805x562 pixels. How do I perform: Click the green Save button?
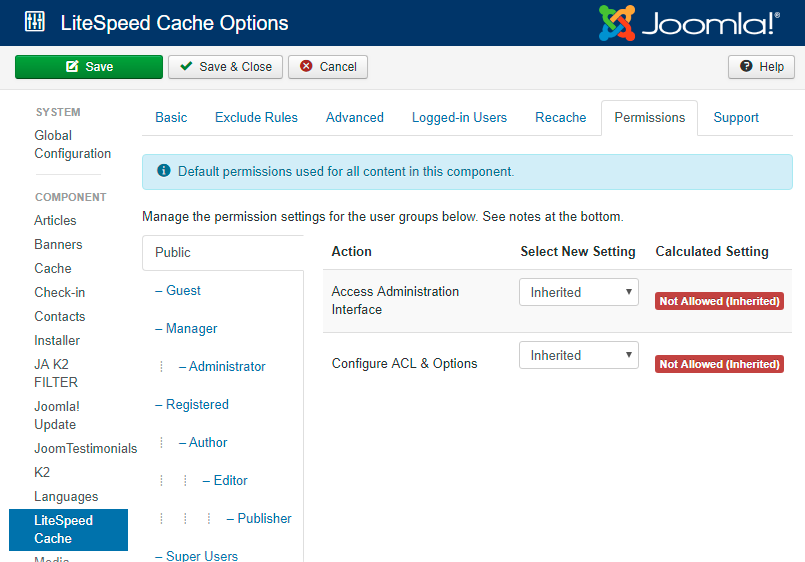(x=89, y=67)
